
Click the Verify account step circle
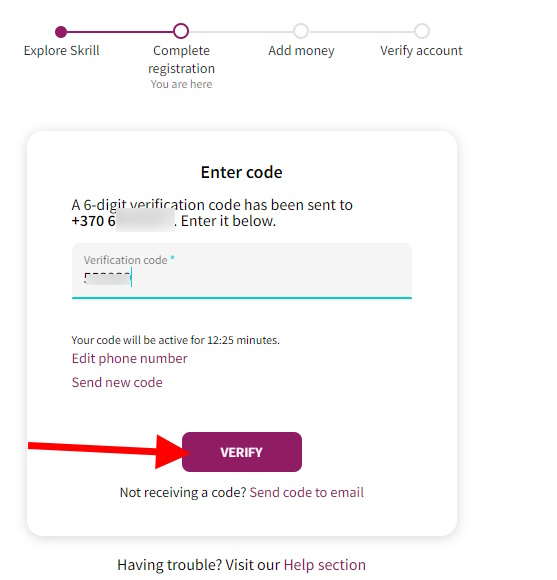click(x=422, y=31)
